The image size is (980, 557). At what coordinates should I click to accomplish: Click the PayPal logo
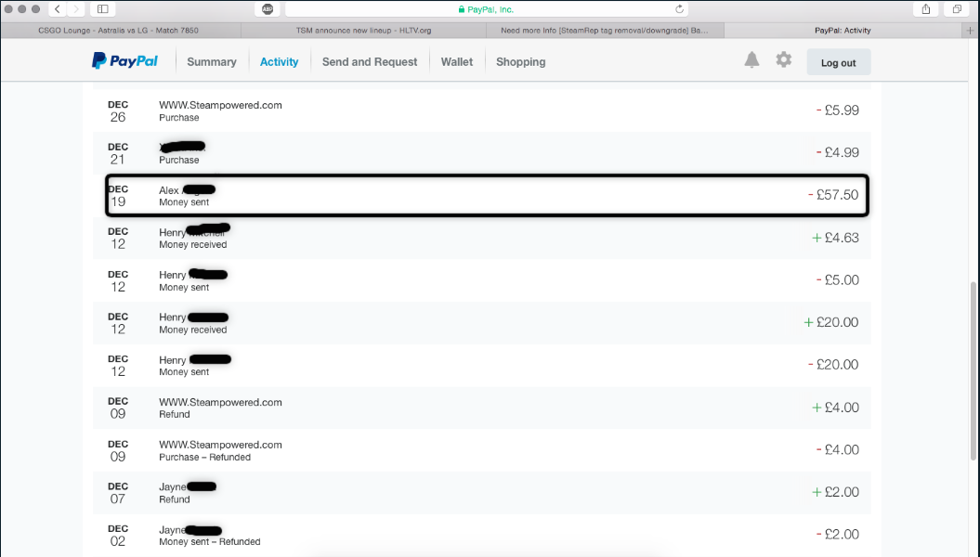[x=124, y=61]
